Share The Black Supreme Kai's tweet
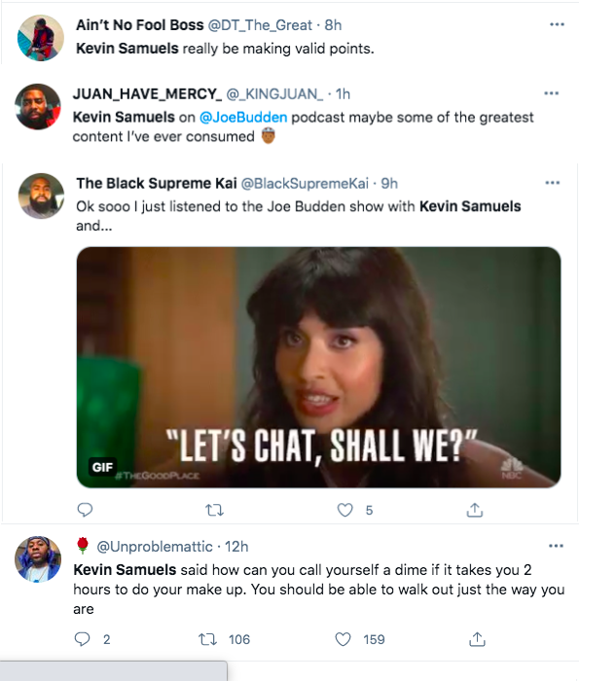The height and width of the screenshot is (681, 616). coord(475,510)
